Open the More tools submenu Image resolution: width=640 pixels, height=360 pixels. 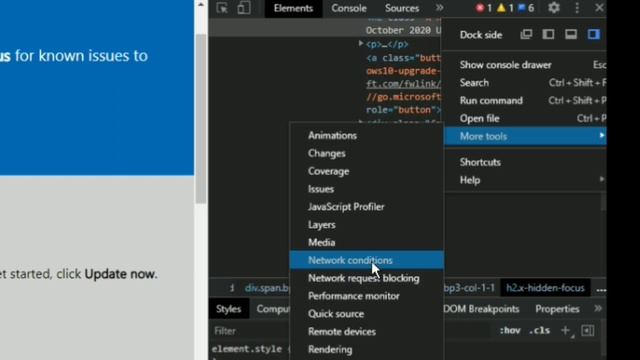tap(525, 136)
